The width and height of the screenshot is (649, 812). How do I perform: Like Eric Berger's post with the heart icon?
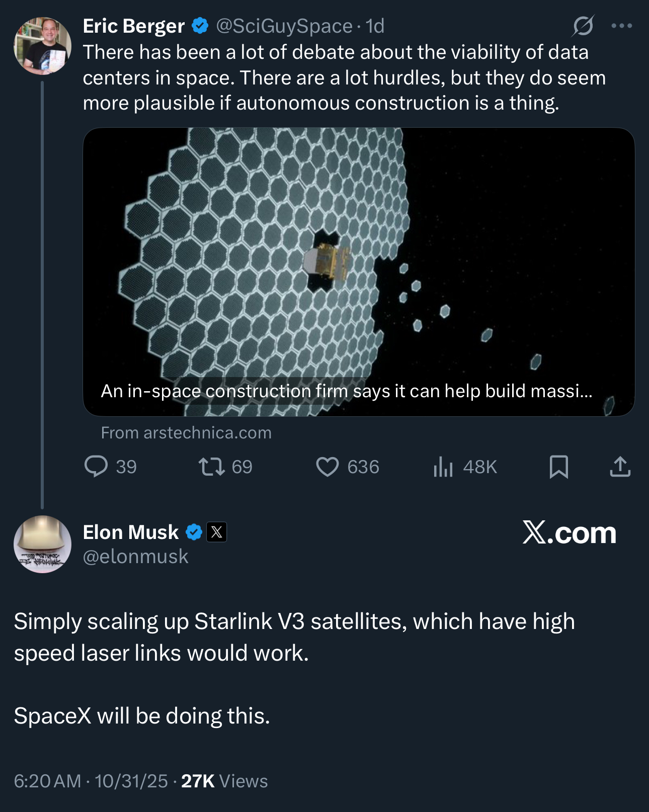(327, 467)
